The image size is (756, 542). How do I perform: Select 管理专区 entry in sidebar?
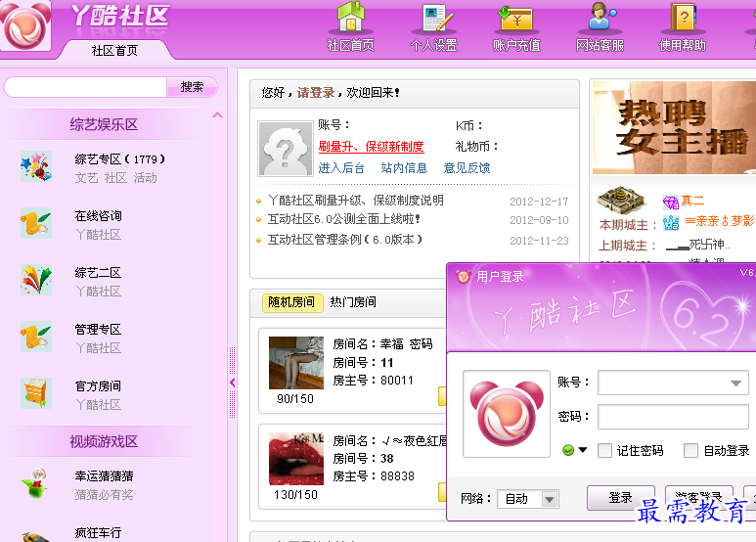[x=99, y=330]
